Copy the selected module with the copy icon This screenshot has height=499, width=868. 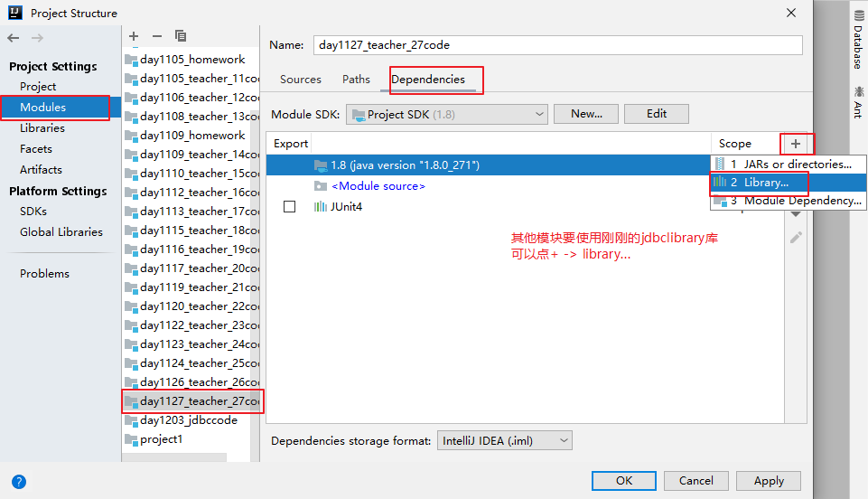[x=181, y=36]
